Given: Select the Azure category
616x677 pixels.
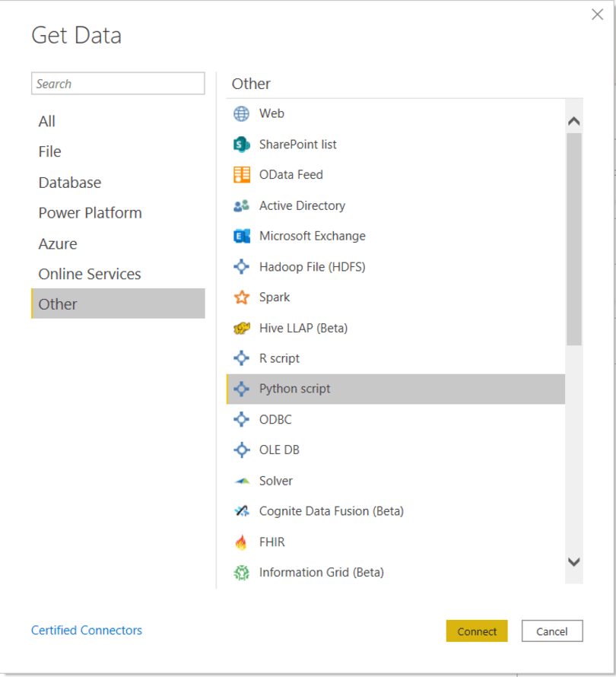Looking at the screenshot, I should tap(118, 244).
